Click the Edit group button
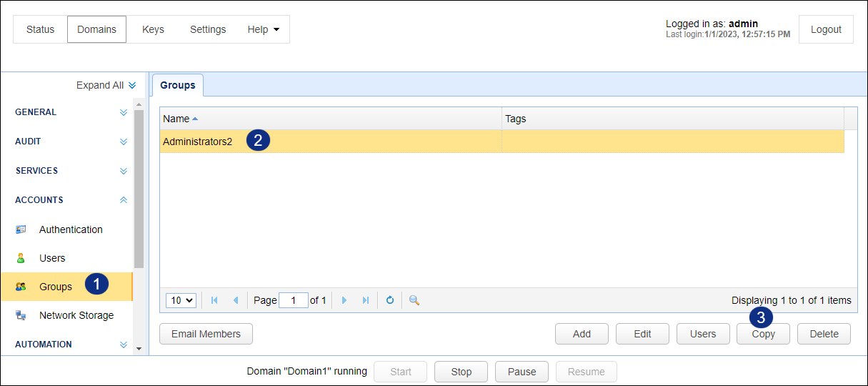Image resolution: width=868 pixels, height=386 pixels. tap(642, 334)
